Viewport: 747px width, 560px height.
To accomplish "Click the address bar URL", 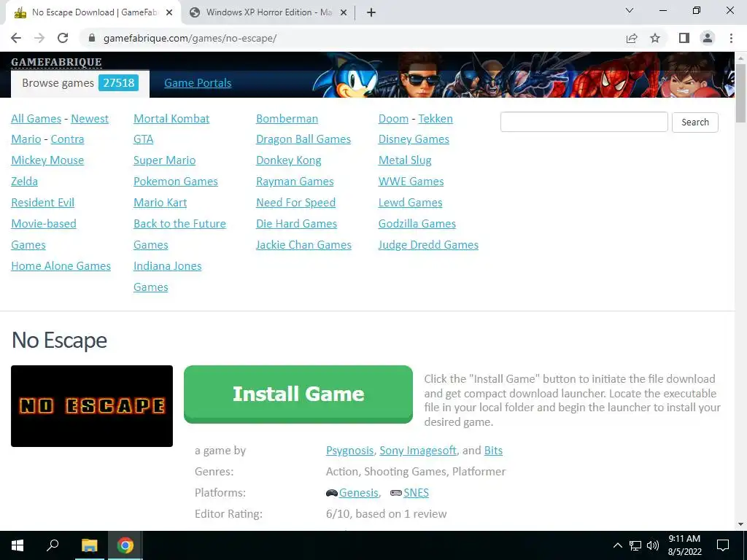I will point(190,38).
